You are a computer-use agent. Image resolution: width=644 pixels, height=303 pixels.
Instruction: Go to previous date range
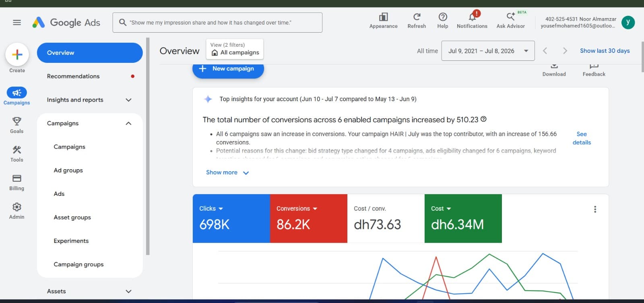point(545,51)
